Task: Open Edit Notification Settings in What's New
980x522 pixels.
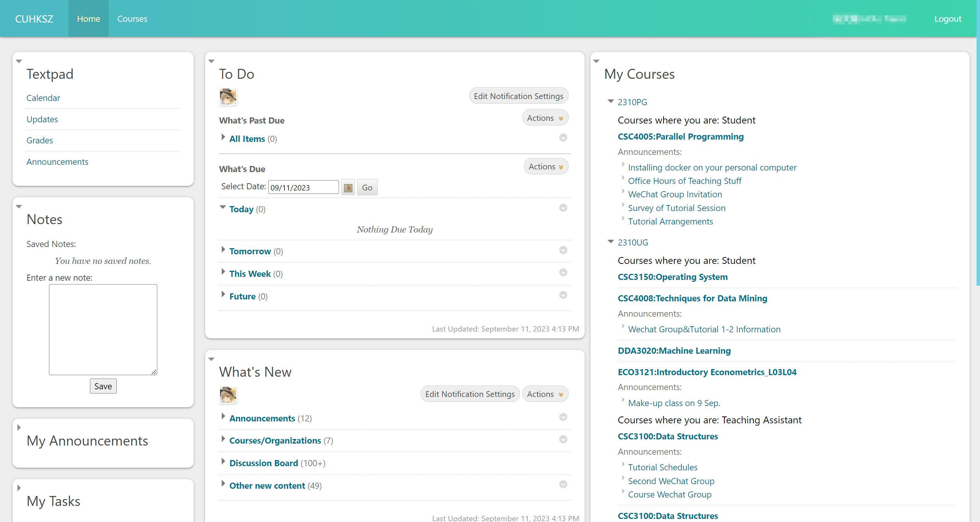Action: tap(470, 394)
